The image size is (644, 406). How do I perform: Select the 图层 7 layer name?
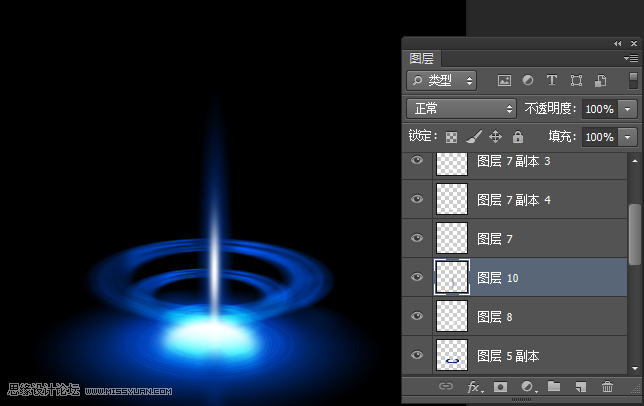pyautogui.click(x=495, y=239)
